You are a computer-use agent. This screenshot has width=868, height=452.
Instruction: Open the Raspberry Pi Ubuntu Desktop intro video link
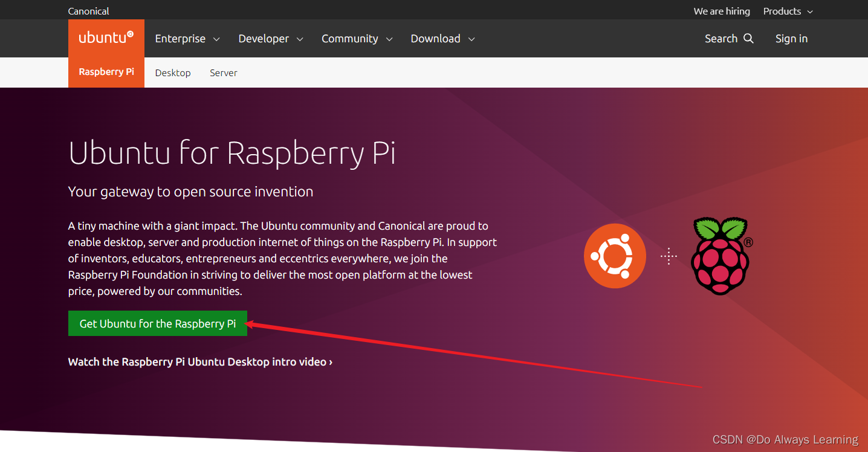200,362
